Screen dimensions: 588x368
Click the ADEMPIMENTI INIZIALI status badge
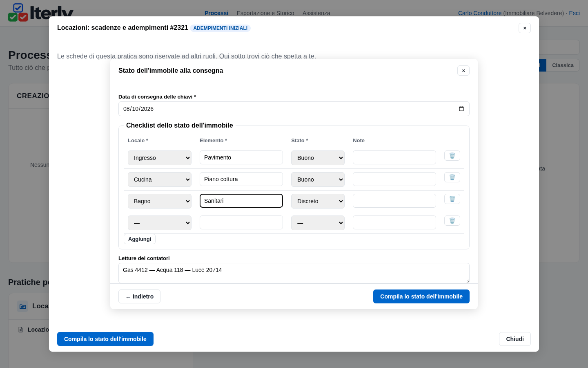pos(220,28)
